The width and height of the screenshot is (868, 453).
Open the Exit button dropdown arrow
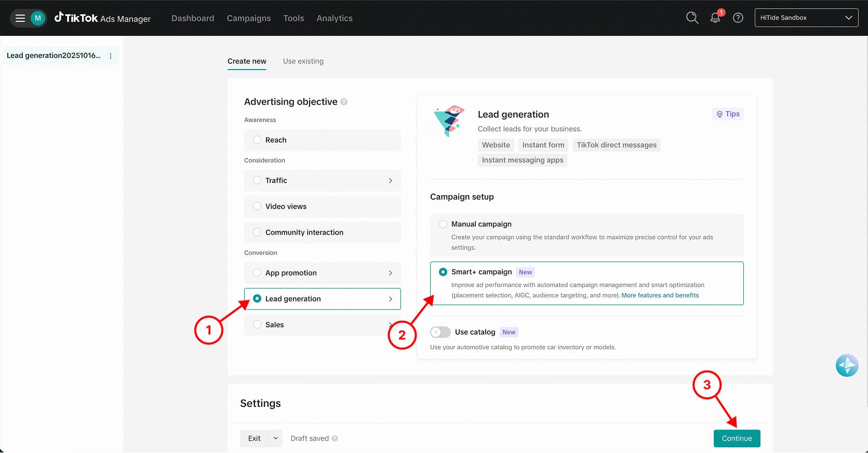point(275,438)
